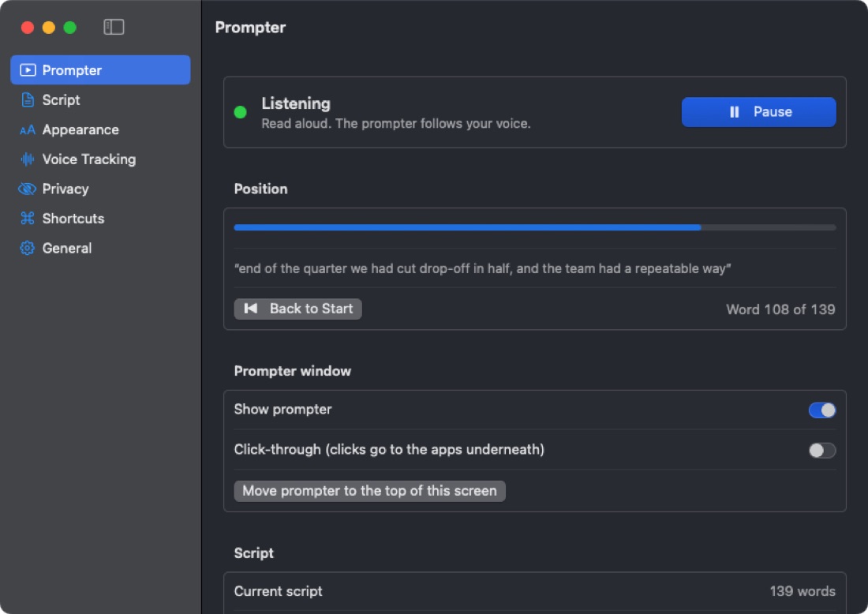The width and height of the screenshot is (868, 614).
Task: Turn off the Show prompter switch
Action: coord(822,410)
